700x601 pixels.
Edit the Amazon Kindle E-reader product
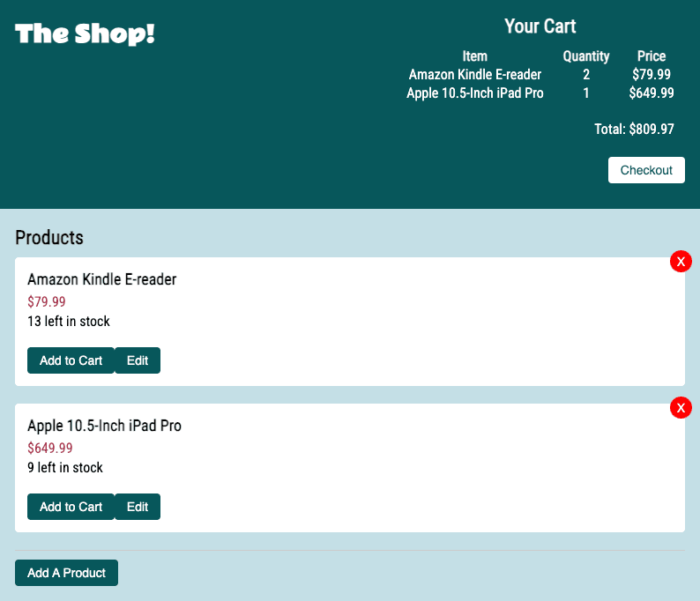pyautogui.click(x=138, y=360)
